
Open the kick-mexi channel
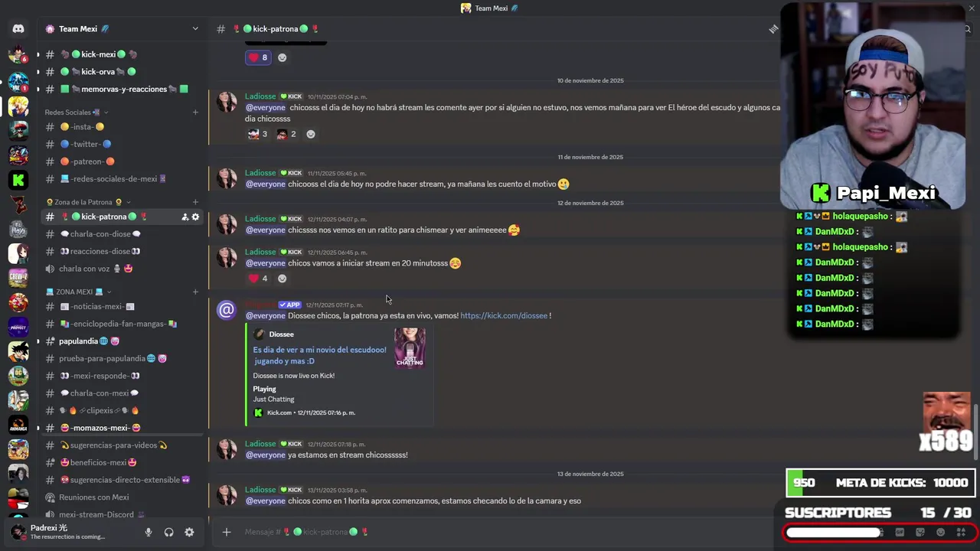98,54
